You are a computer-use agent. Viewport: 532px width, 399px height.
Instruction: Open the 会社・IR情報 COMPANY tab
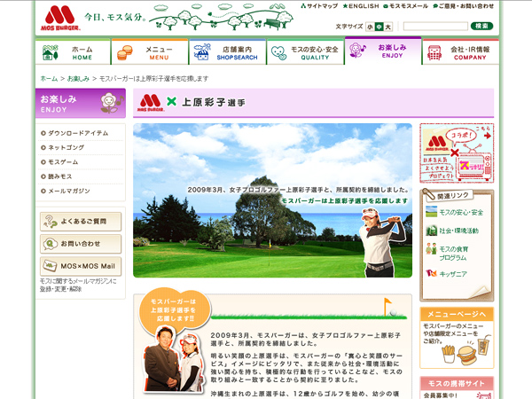click(461, 52)
